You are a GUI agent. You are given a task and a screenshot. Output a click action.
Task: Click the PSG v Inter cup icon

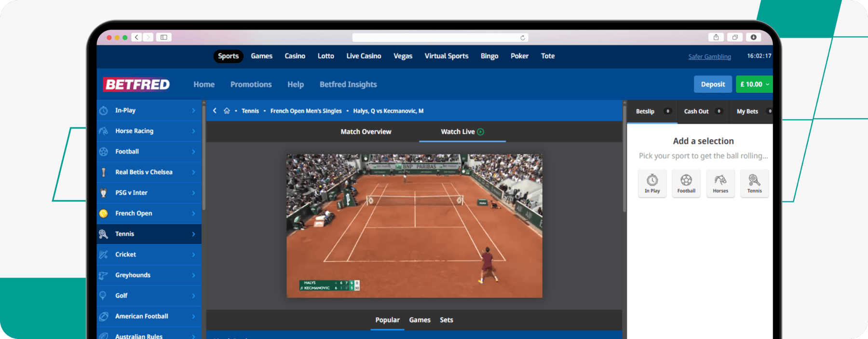pyautogui.click(x=104, y=193)
